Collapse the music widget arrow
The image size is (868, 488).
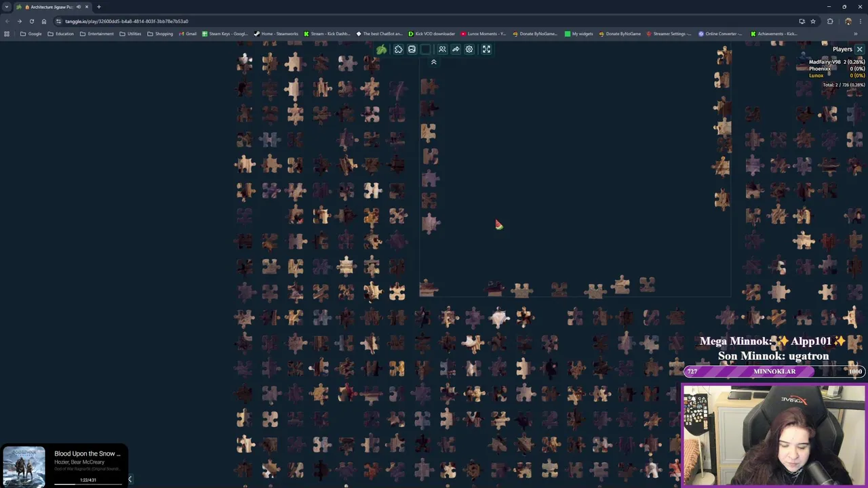coord(130,479)
